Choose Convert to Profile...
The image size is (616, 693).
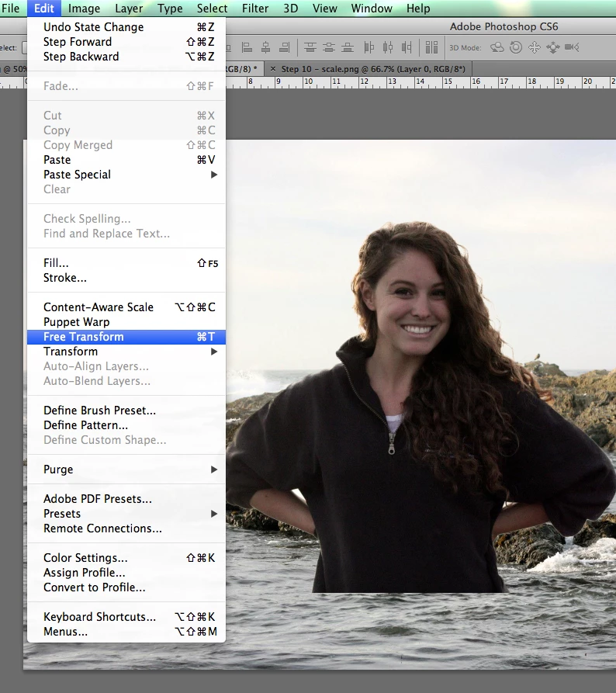pos(126,587)
